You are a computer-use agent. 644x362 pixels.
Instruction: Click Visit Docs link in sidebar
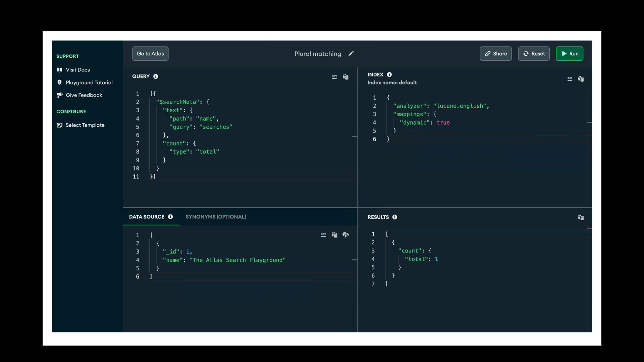78,70
